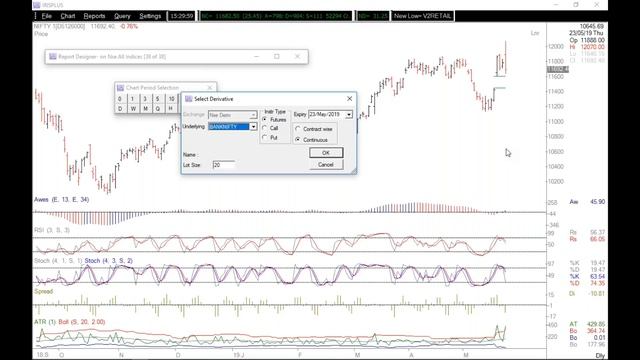Click the Report Designer window icon
The image size is (640, 360).
[53, 56]
